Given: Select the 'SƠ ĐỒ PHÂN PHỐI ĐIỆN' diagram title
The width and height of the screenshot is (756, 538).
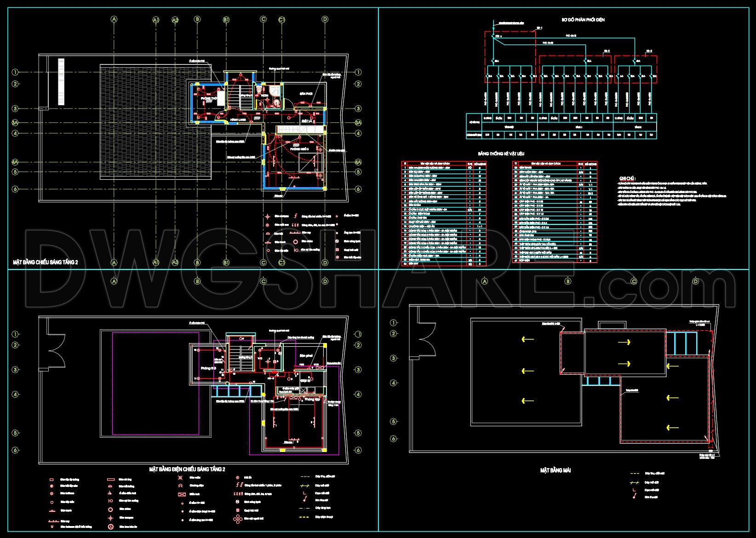Looking at the screenshot, I should click(x=583, y=20).
